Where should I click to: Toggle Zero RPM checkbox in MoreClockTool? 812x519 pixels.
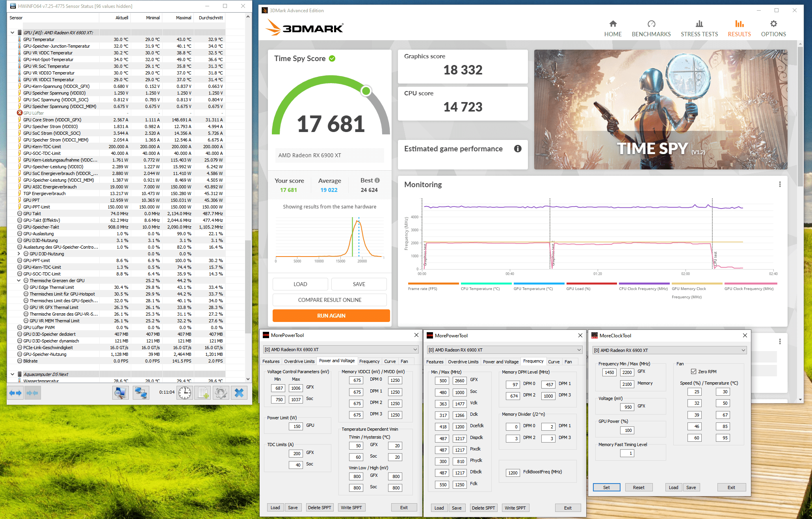pyautogui.click(x=693, y=372)
